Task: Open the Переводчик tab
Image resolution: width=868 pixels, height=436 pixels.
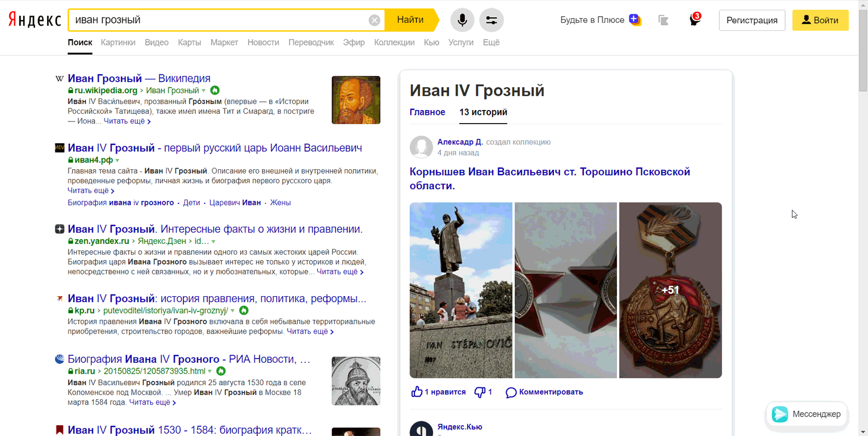Action: [311, 42]
